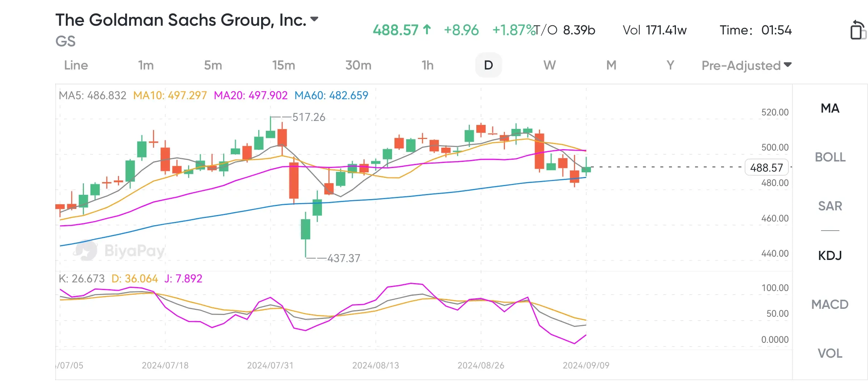Select the 5m timeframe tab
Viewport: 868px width, 391px height.
(x=213, y=65)
